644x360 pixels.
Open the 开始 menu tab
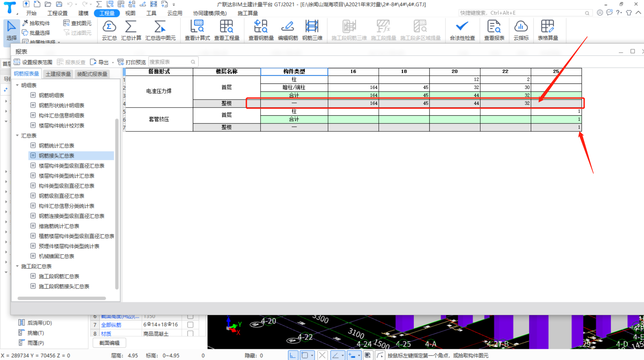coord(31,13)
